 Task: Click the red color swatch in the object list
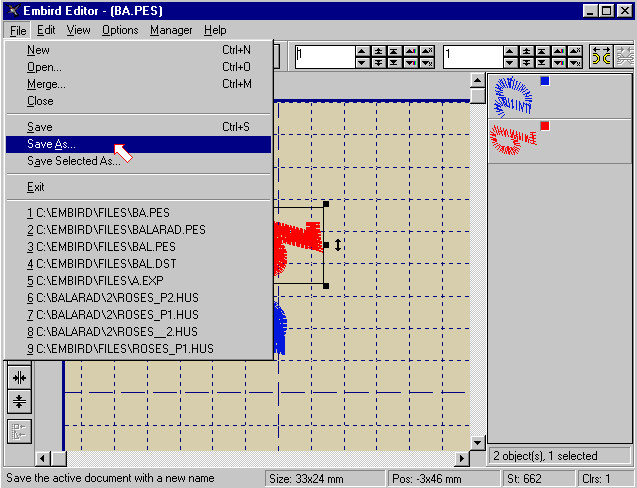[545, 126]
